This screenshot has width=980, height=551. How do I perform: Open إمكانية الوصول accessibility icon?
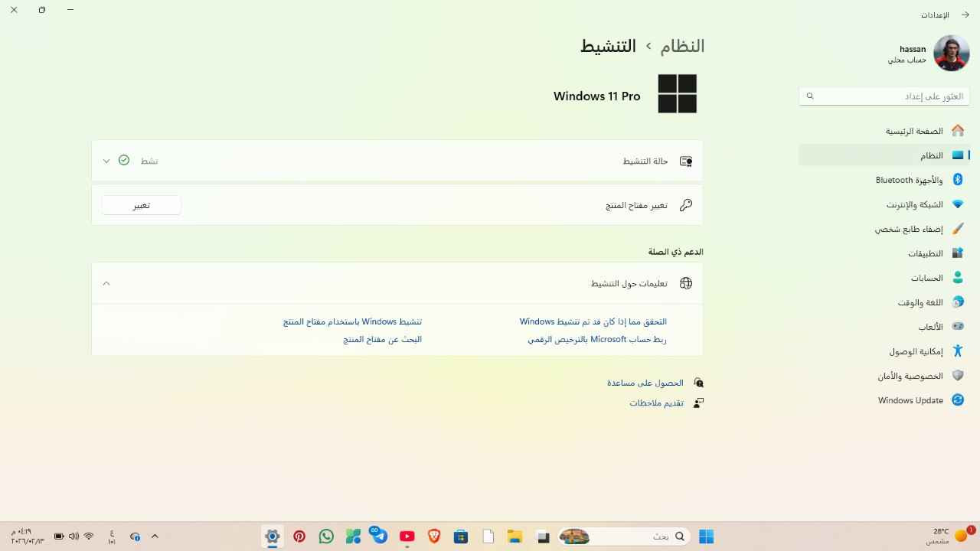[957, 351]
